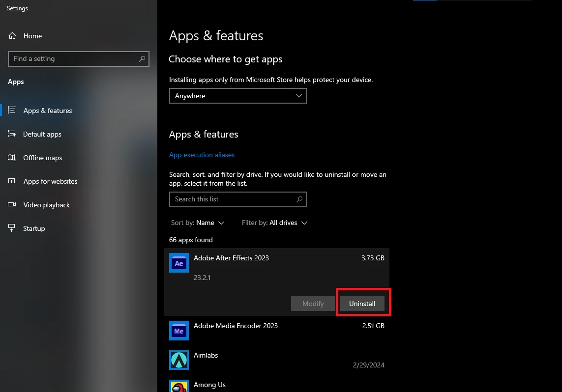The width and height of the screenshot is (562, 392).
Task: Open Apps for websites page
Action: [50, 181]
